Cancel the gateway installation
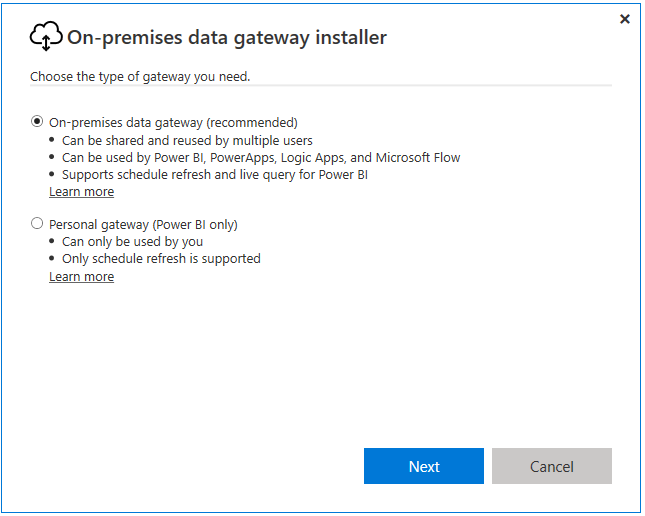Screen dimensions: 645x516 [552, 466]
